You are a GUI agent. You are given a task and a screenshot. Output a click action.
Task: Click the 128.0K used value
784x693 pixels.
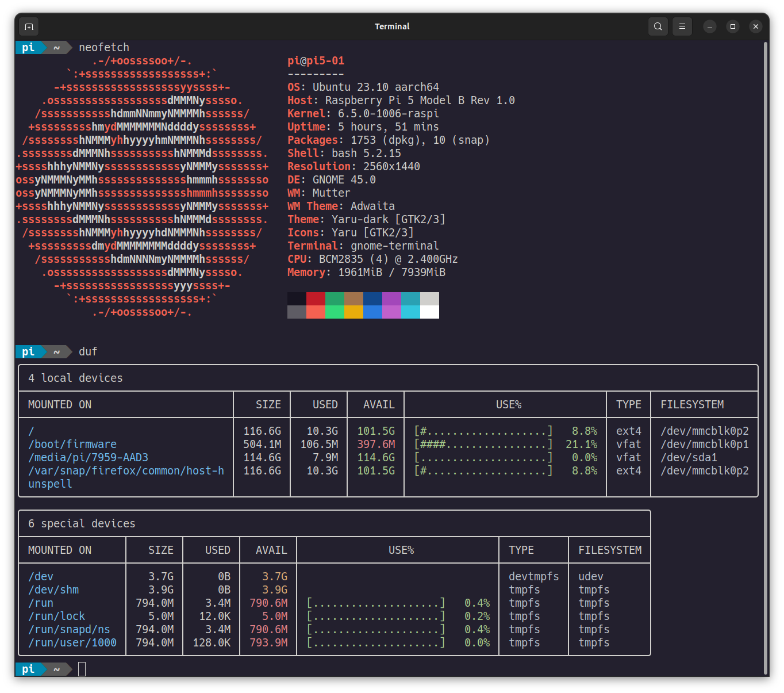pyautogui.click(x=212, y=642)
